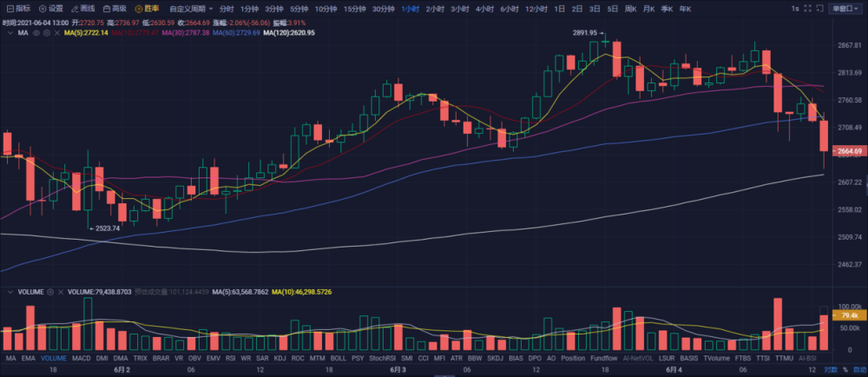Select the 月K monthly candles
This screenshot has width=868, height=377.
(648, 9)
